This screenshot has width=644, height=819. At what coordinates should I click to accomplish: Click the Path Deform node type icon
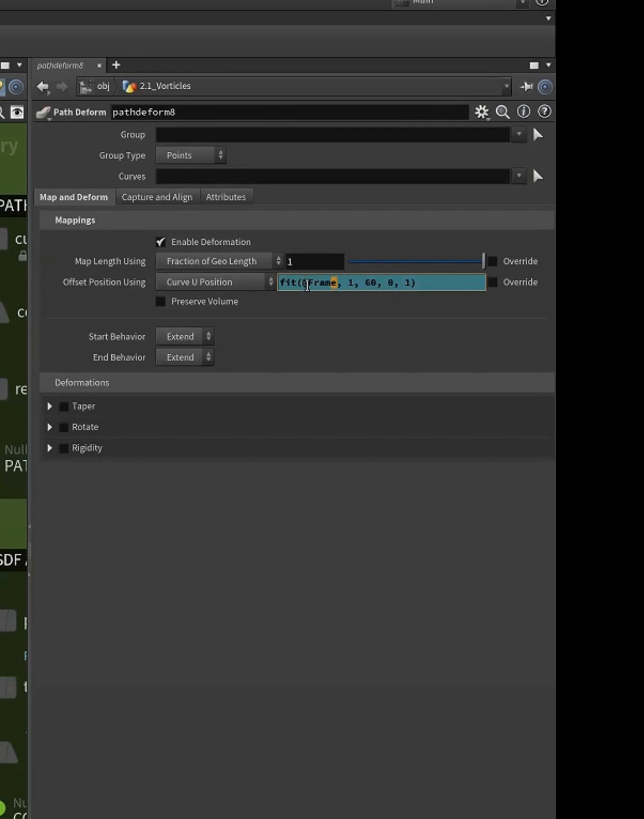[x=43, y=113]
